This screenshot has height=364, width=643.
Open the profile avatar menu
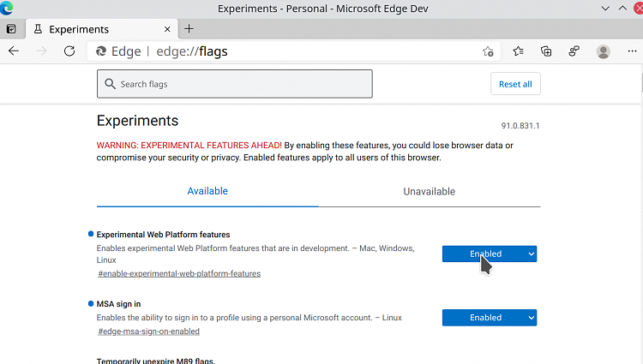604,51
